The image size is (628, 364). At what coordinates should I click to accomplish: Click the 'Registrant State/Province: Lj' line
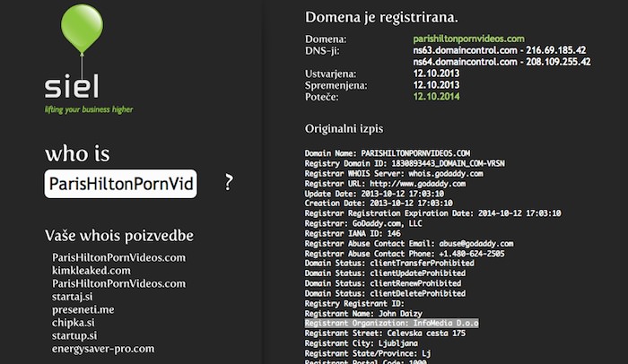[x=368, y=353]
